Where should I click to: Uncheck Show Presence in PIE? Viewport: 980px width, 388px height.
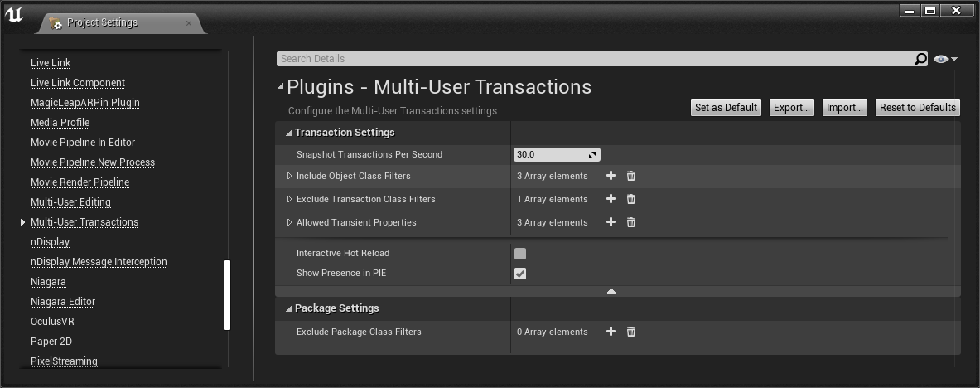[520, 274]
